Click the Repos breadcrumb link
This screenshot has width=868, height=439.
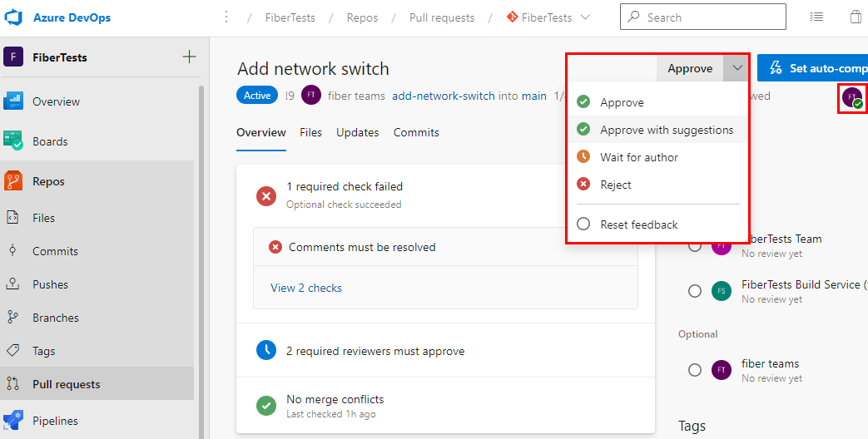coord(363,17)
